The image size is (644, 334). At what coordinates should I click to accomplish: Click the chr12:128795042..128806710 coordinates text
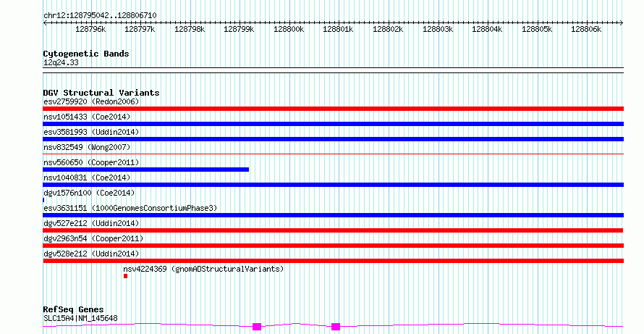pyautogui.click(x=100, y=16)
